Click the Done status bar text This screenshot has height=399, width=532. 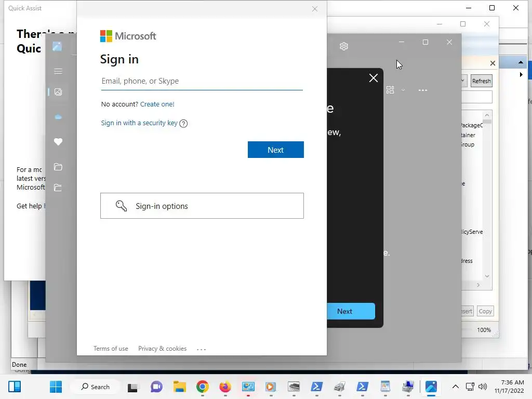(19, 364)
